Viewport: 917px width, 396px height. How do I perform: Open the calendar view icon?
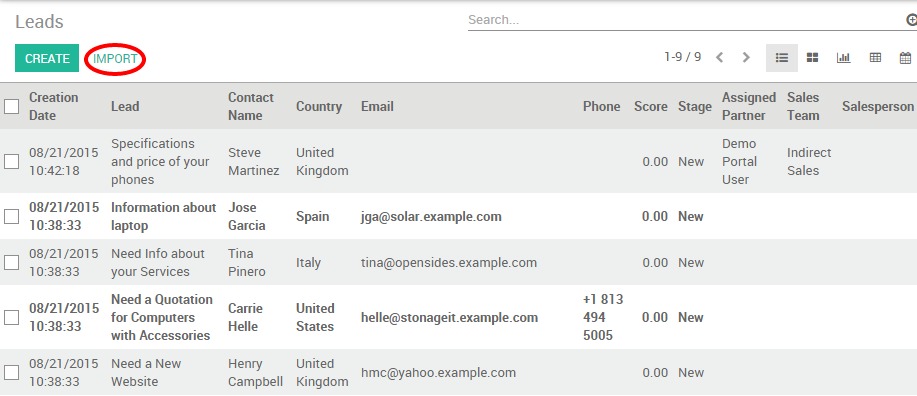click(x=905, y=58)
